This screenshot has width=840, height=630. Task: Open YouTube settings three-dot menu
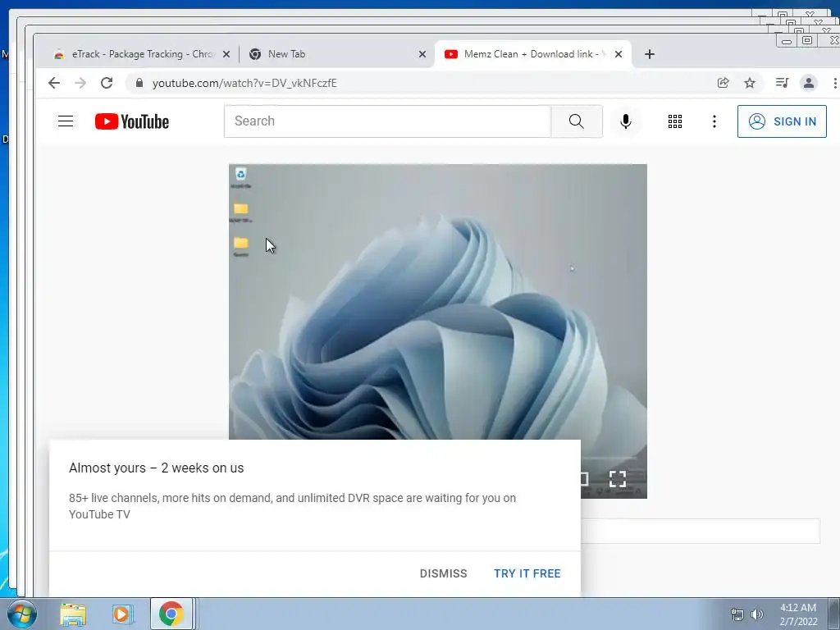(714, 121)
